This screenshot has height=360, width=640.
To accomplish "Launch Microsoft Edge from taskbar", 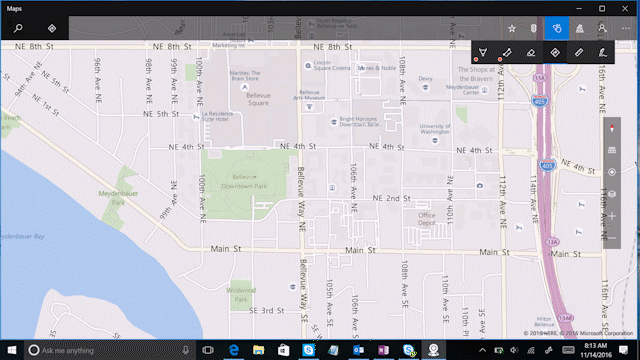I will coord(233,350).
